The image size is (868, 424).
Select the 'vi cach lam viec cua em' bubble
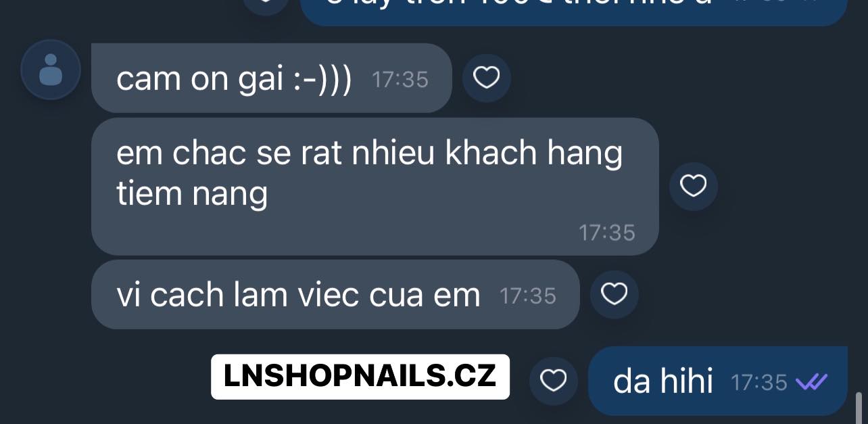(335, 295)
